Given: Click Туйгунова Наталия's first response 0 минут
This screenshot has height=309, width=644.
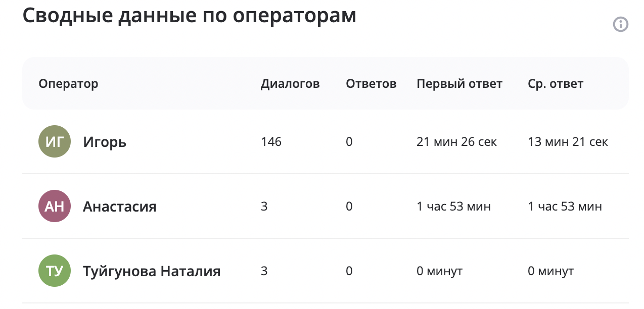Looking at the screenshot, I should pos(439,271).
